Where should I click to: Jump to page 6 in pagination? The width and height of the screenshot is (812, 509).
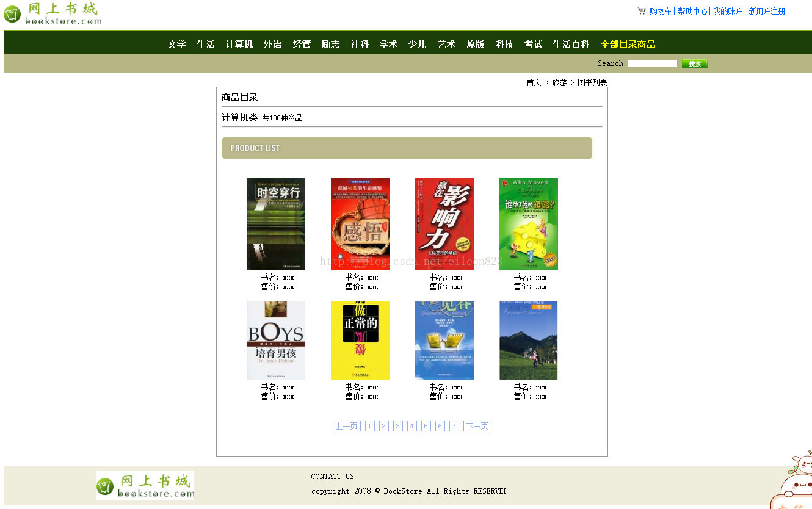click(440, 426)
